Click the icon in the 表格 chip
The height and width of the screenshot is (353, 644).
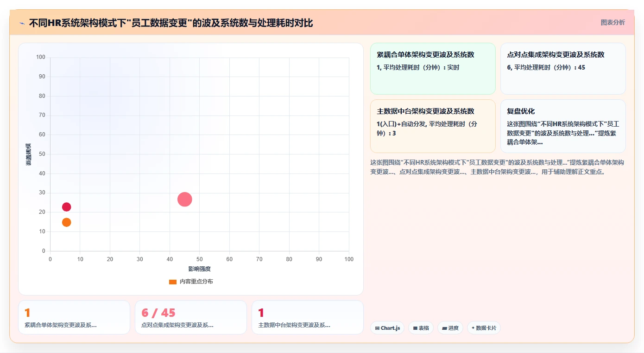coord(415,328)
